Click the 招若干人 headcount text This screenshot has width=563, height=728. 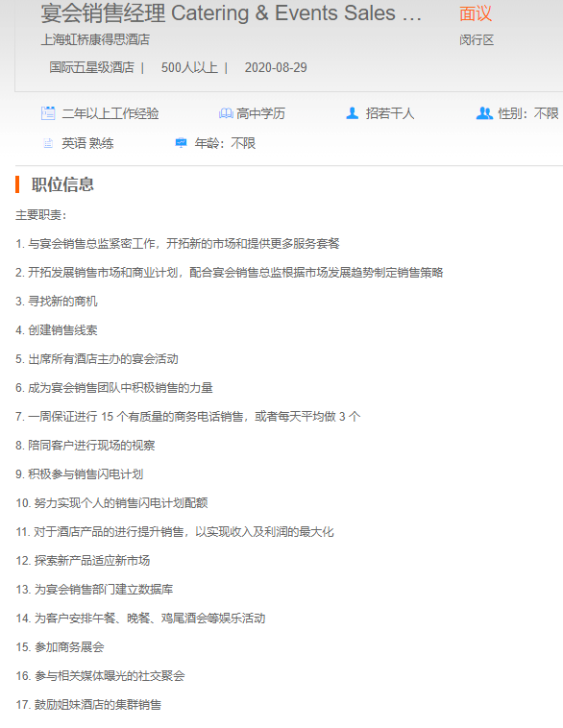pos(390,113)
